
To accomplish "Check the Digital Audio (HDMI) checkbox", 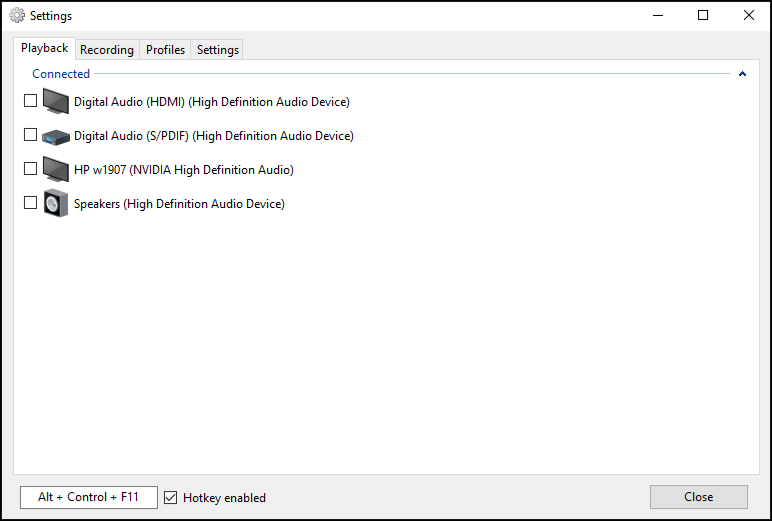I will point(31,100).
